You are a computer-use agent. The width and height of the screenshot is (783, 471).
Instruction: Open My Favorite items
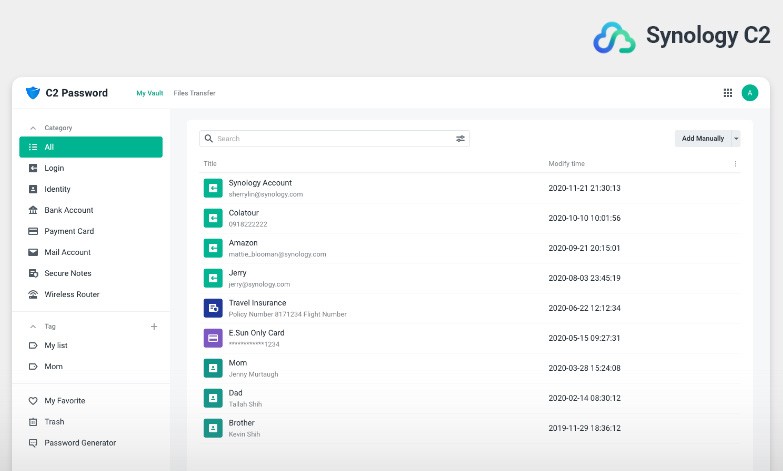click(x=91, y=401)
